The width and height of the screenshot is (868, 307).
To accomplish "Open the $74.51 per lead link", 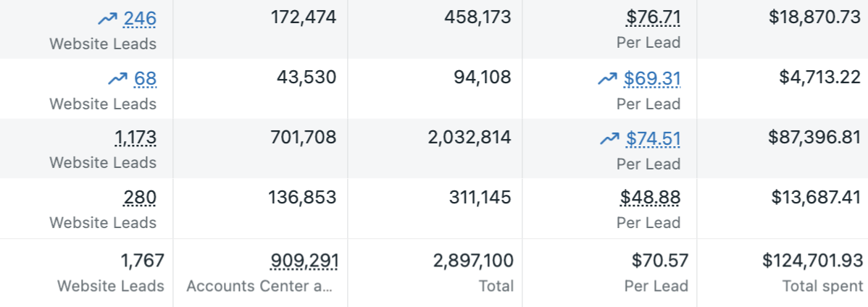I will [x=654, y=138].
